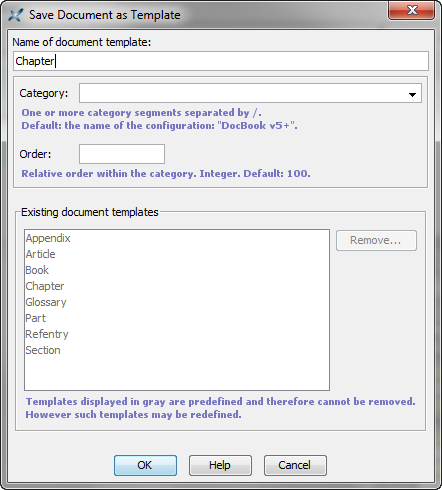
Task: Focus the Order input field
Action: [122, 154]
